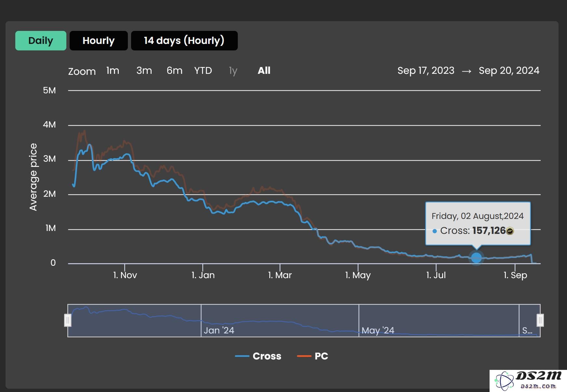Open the DS2M logo link

tap(528, 381)
